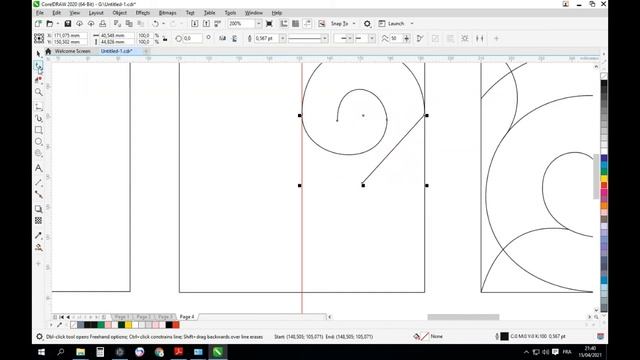Select the Crop tool in the toolbox
Image resolution: width=640 pixels, height=360 pixels.
(39, 79)
